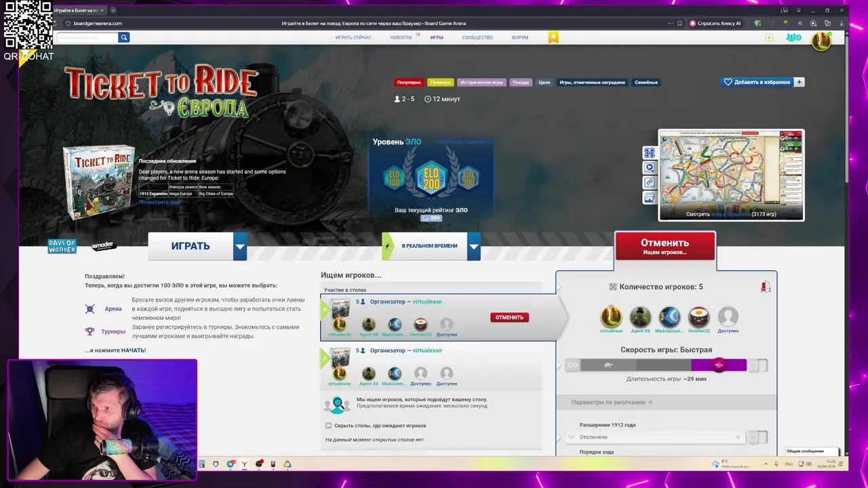Open the Общие сообщения chat panel
The height and width of the screenshot is (488, 868).
[811, 451]
